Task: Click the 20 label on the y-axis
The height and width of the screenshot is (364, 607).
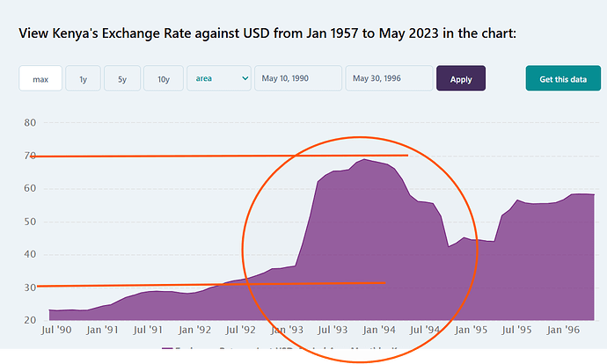Action: click(30, 320)
